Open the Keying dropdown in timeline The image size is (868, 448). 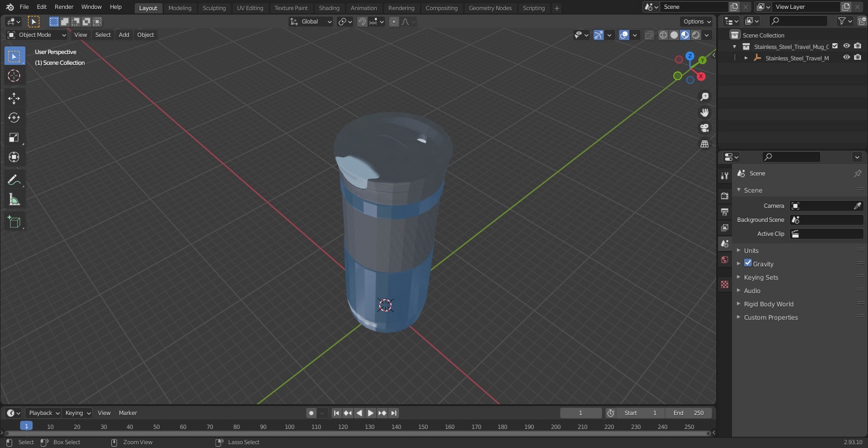(78, 413)
